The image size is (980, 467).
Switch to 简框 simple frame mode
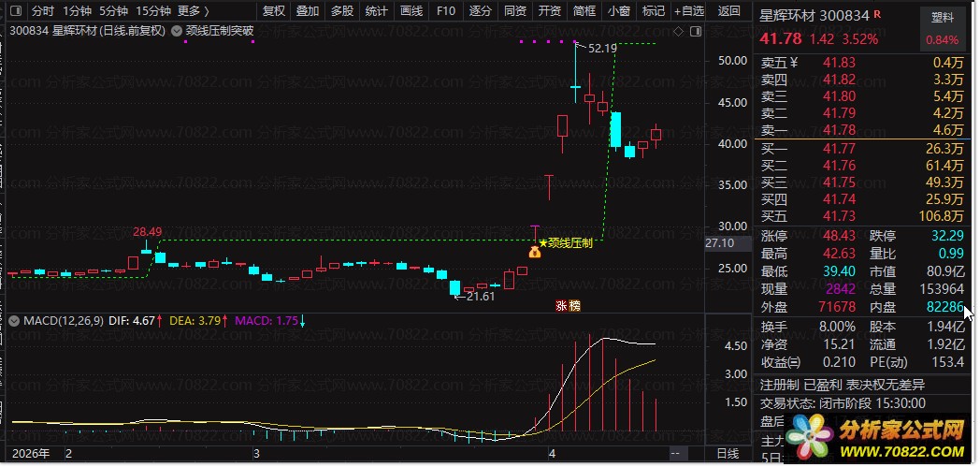[x=584, y=10]
